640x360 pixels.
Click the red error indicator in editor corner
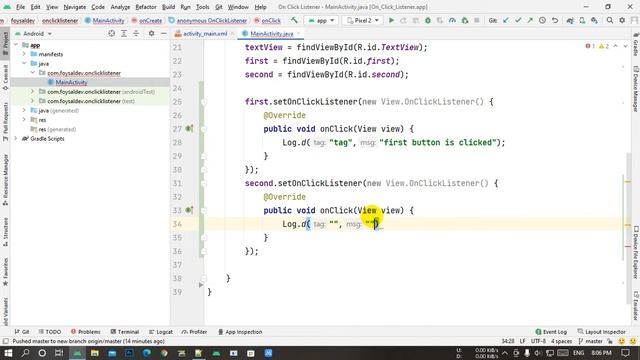pyautogui.click(x=590, y=46)
